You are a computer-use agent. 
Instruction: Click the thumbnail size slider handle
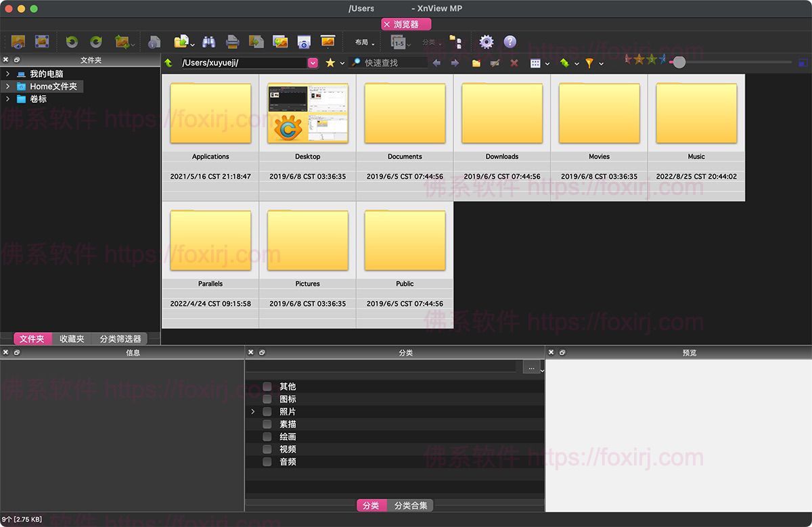click(x=679, y=62)
